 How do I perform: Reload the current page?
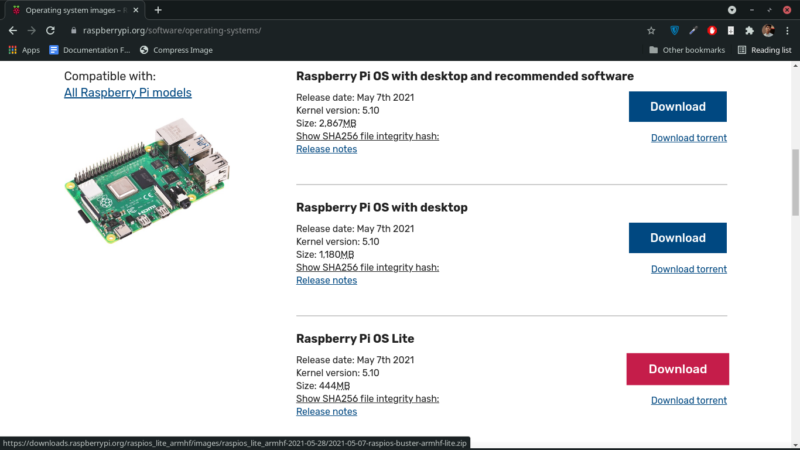click(50, 31)
